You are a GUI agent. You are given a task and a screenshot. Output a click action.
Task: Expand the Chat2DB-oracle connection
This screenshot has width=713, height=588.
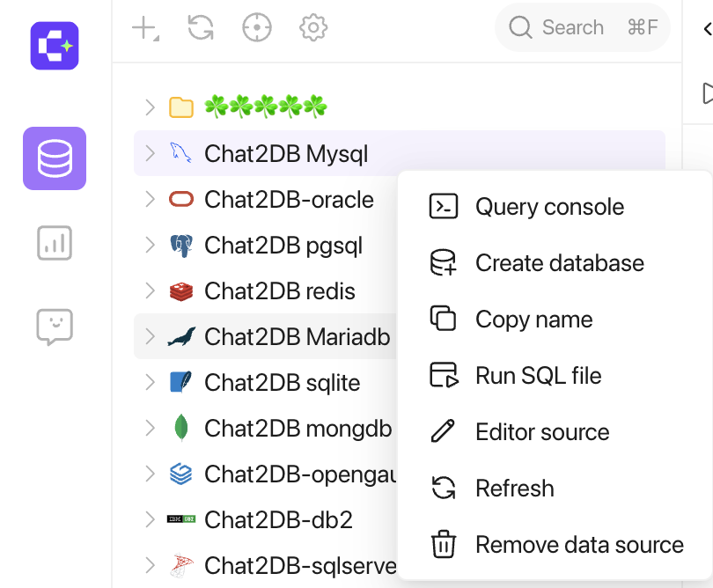click(x=150, y=199)
